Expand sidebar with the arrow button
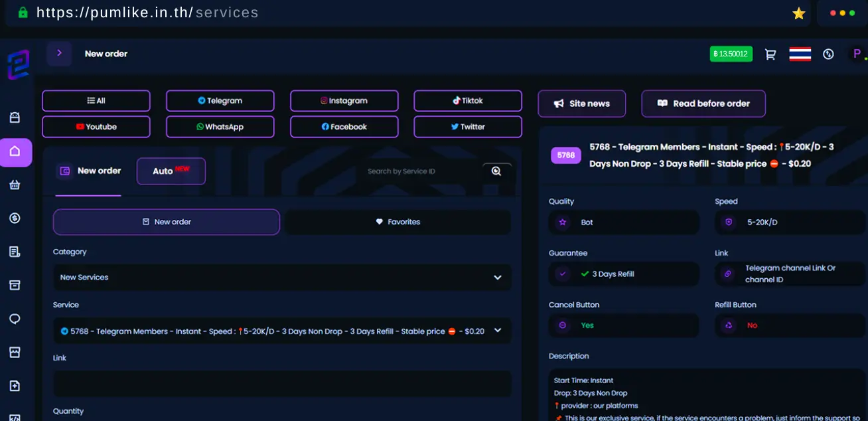Screen dimensions: 868x421 click(x=59, y=53)
